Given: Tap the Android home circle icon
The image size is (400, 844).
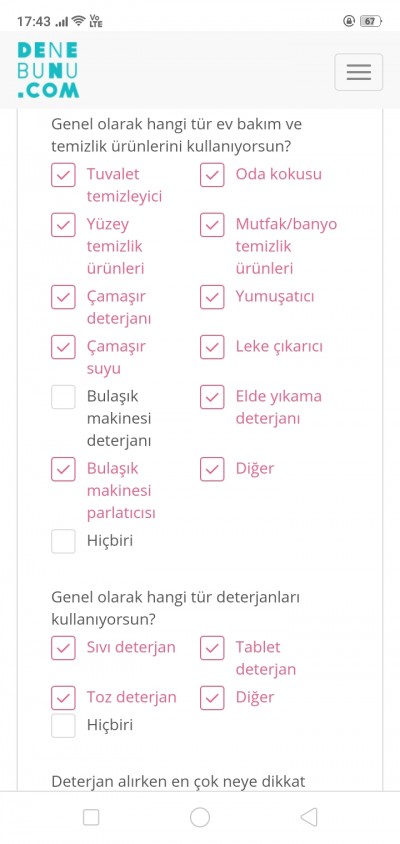Looking at the screenshot, I should click(x=200, y=817).
